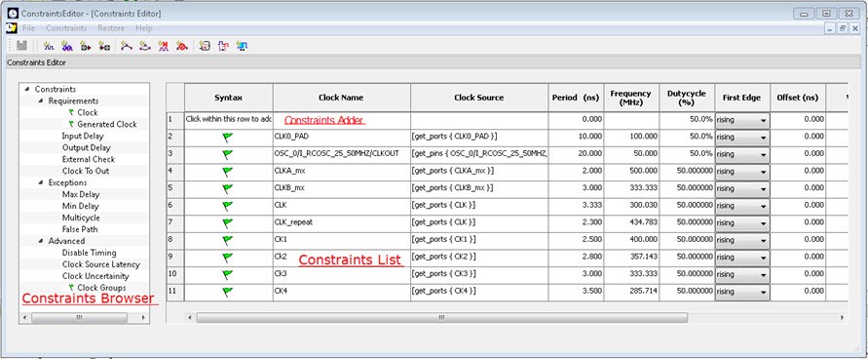
Task: Click the green flag in the Ck2 row
Action: 228,258
